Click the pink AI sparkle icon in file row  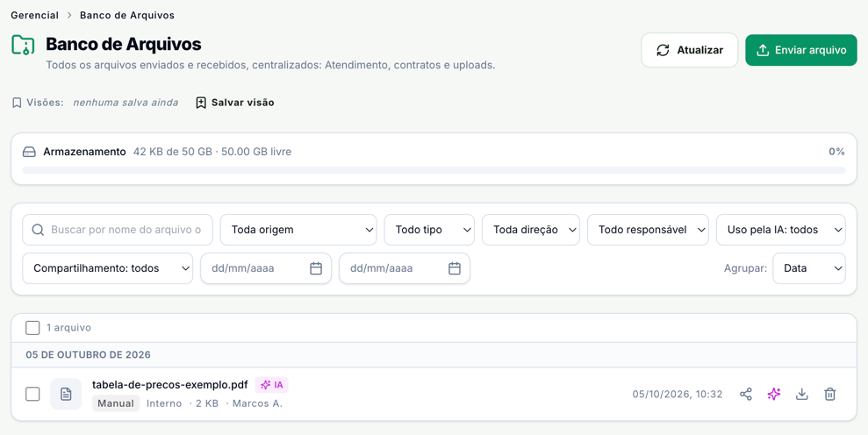pyautogui.click(x=774, y=394)
